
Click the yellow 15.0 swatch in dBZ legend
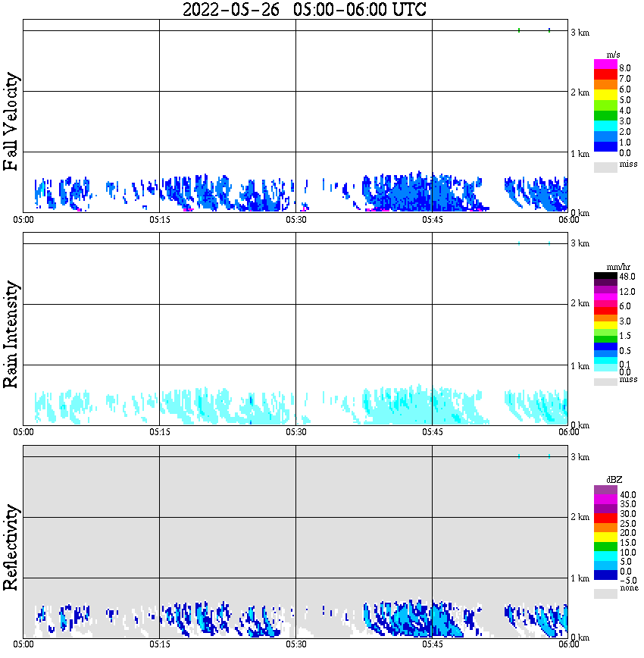coord(605,537)
